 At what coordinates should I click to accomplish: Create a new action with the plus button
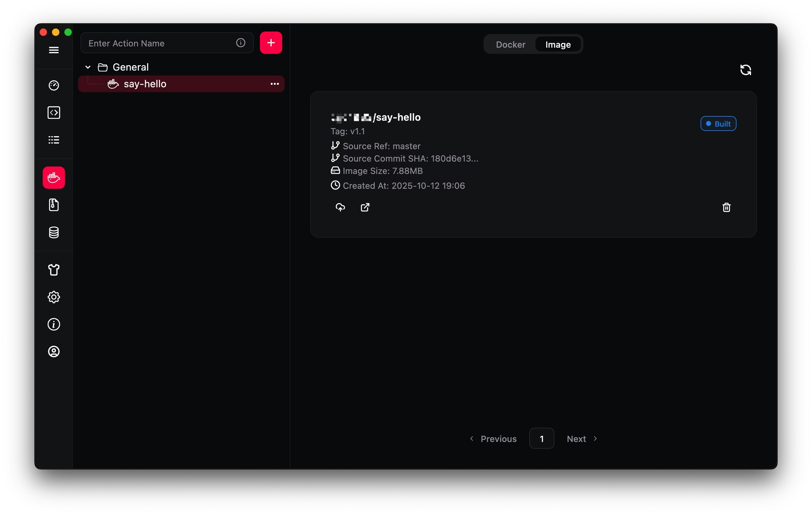(x=271, y=42)
